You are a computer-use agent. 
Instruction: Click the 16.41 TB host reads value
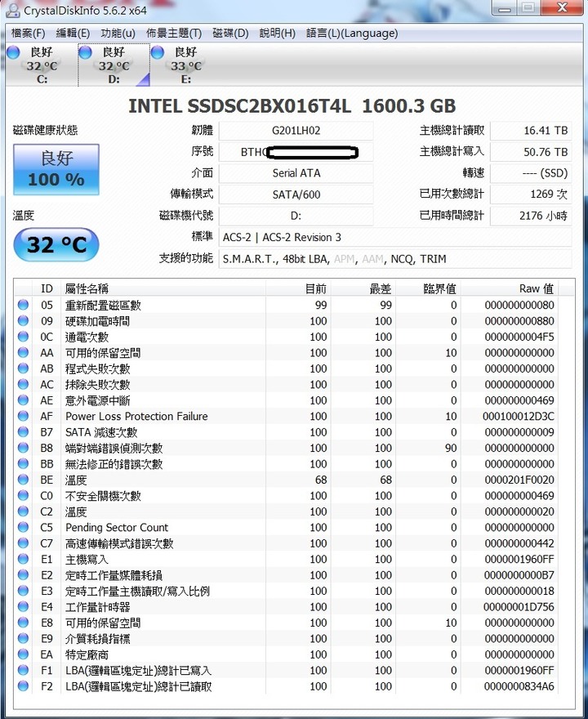click(531, 131)
